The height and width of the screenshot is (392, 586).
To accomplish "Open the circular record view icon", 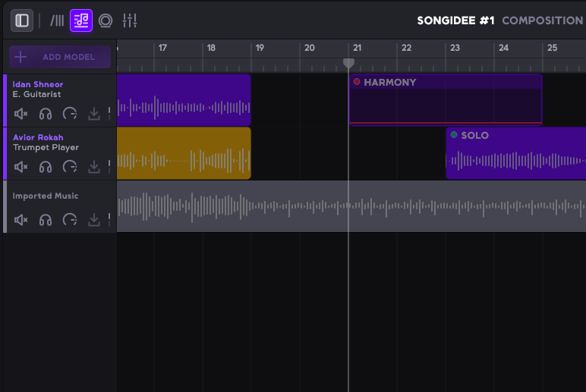I will 106,20.
